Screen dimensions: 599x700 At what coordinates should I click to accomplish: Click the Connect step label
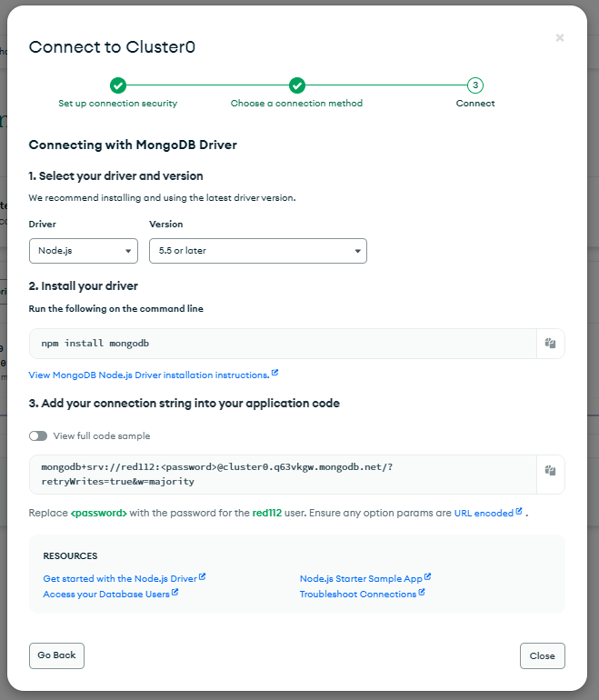(x=475, y=103)
